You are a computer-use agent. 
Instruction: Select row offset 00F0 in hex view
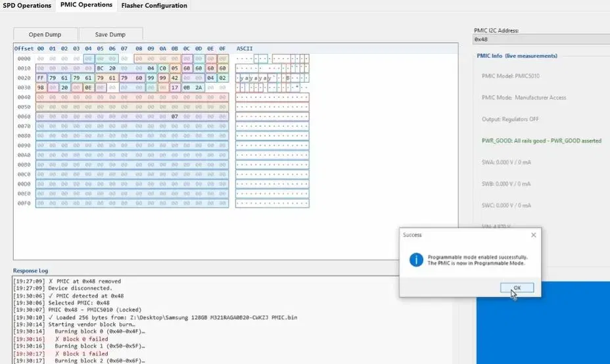[x=24, y=203]
